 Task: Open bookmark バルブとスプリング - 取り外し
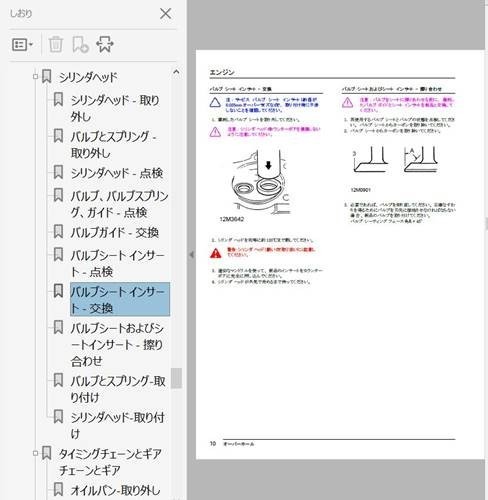[x=113, y=145]
